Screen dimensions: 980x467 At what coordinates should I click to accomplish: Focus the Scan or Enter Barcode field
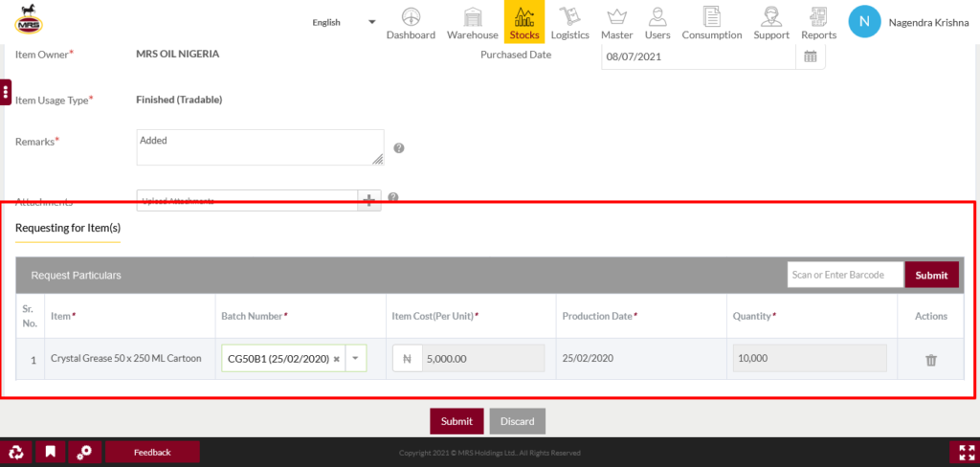pos(845,275)
